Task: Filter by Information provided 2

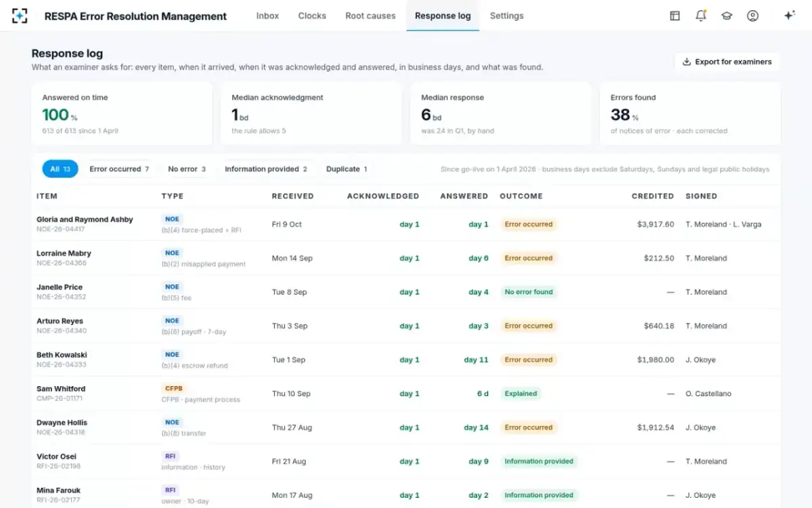Action: (x=266, y=169)
